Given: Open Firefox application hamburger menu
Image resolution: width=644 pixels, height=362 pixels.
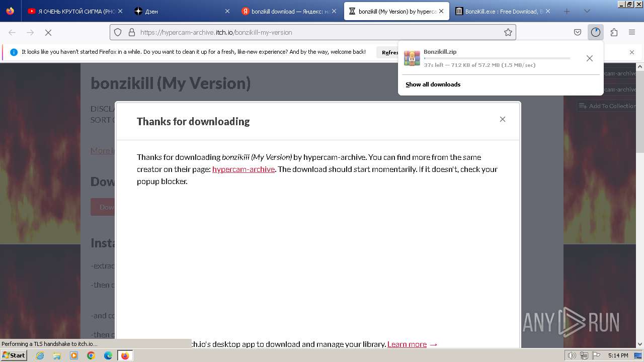Looking at the screenshot, I should [632, 32].
